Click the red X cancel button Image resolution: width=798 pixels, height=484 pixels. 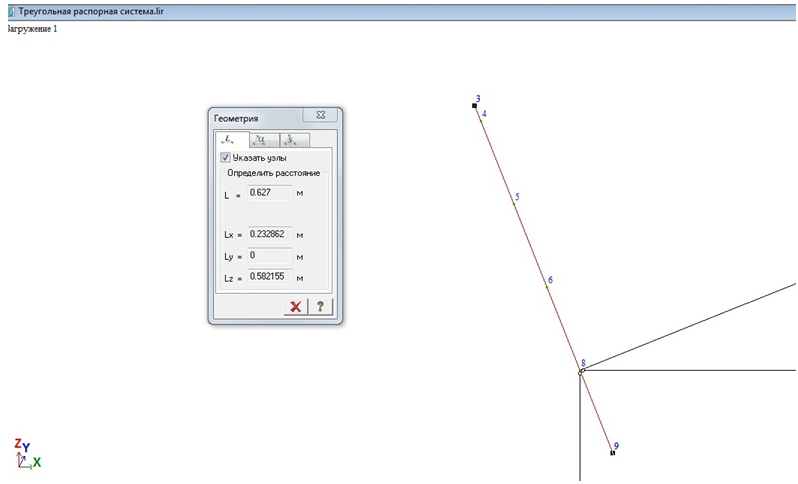296,306
